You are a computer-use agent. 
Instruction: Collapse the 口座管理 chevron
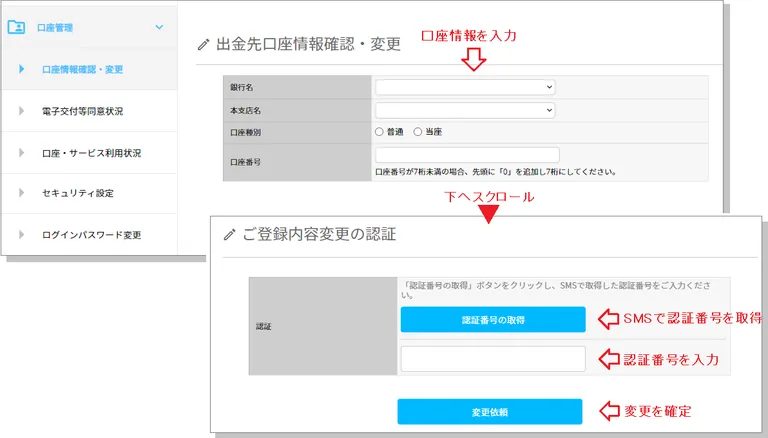coord(159,27)
